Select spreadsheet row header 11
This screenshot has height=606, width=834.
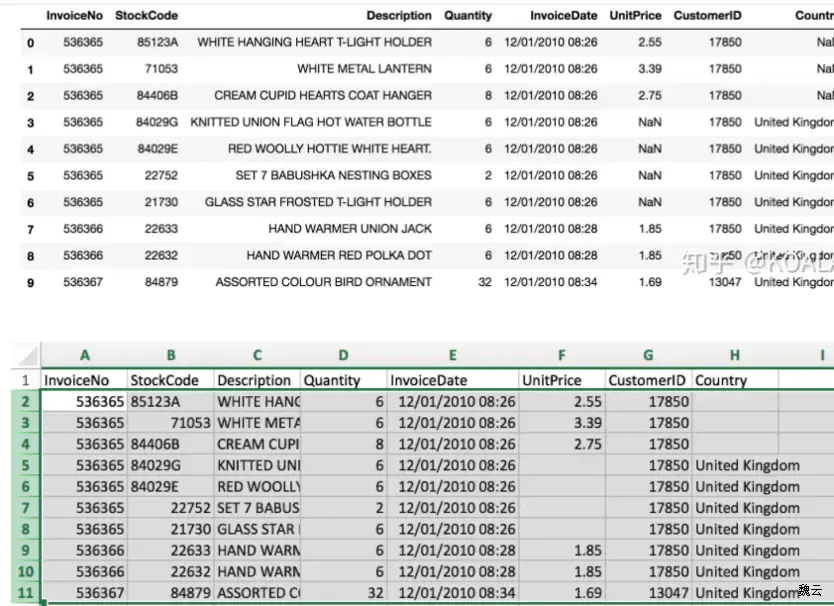coord(26,593)
